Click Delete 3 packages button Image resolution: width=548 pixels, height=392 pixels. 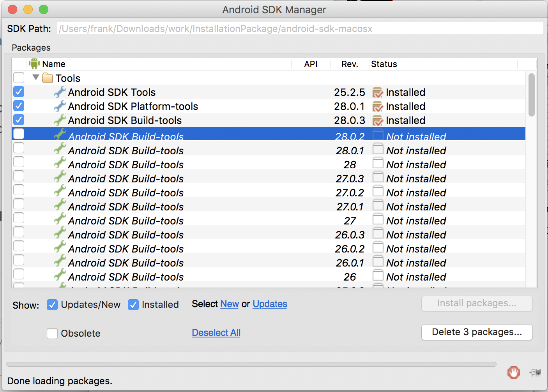(x=477, y=332)
